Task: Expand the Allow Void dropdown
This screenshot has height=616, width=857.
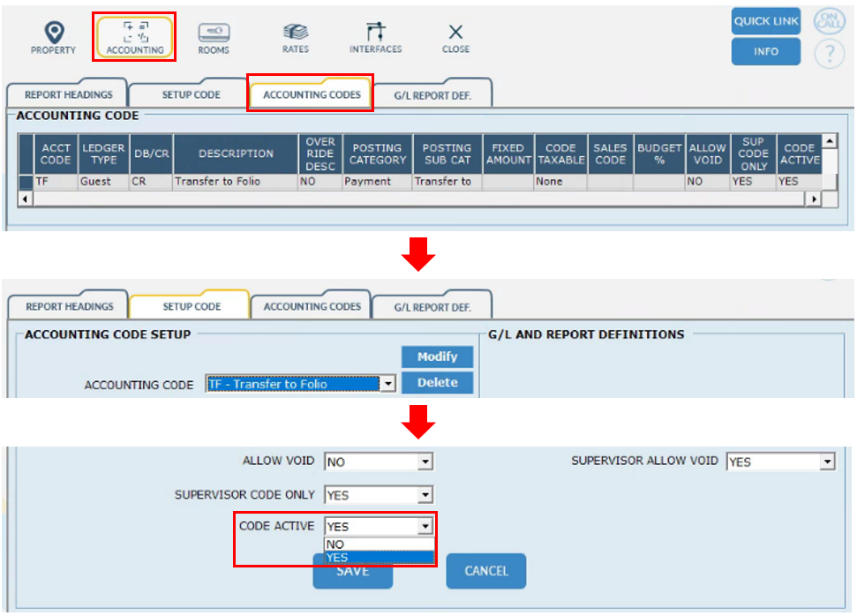Action: (425, 462)
